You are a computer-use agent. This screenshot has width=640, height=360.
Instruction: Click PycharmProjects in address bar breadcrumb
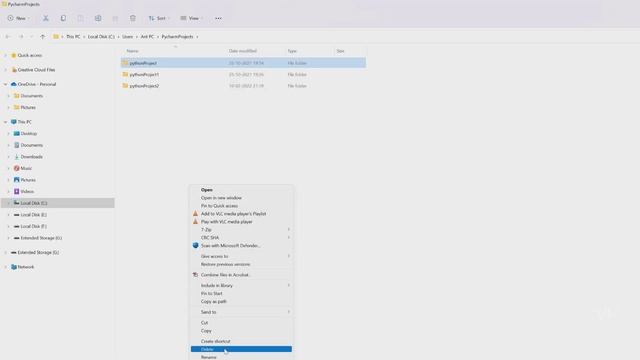177,37
